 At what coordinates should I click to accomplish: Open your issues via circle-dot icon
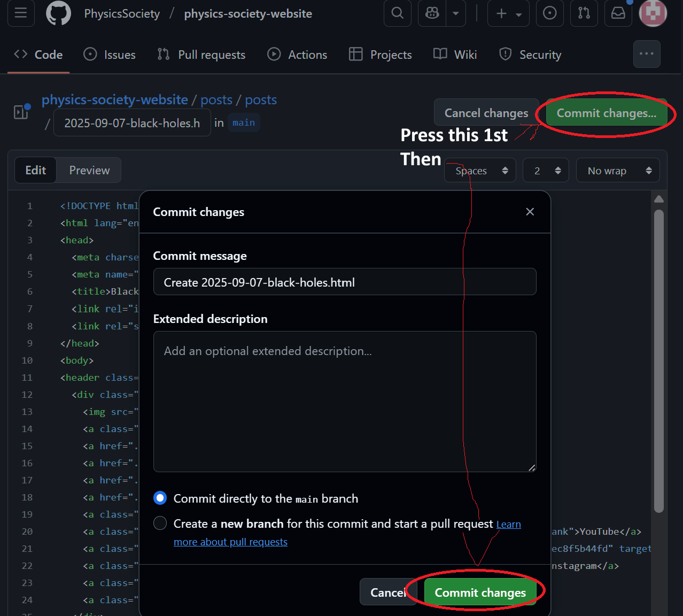coord(549,13)
